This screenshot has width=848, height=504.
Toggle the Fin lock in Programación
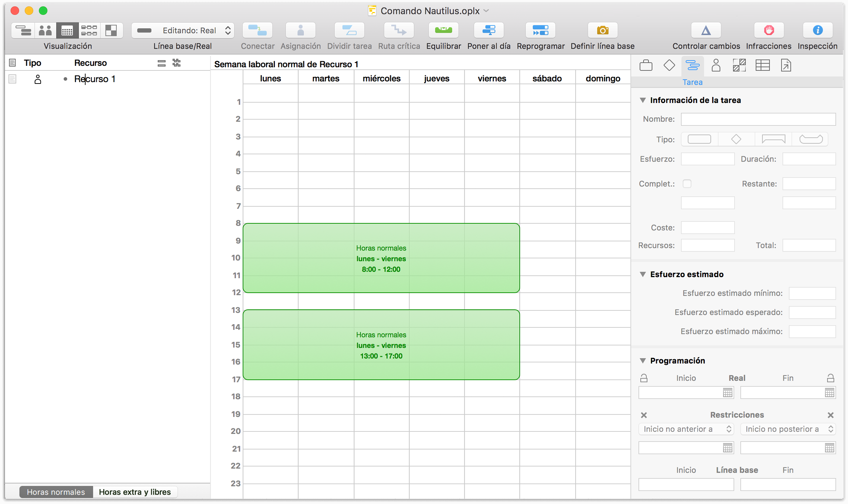(x=830, y=378)
